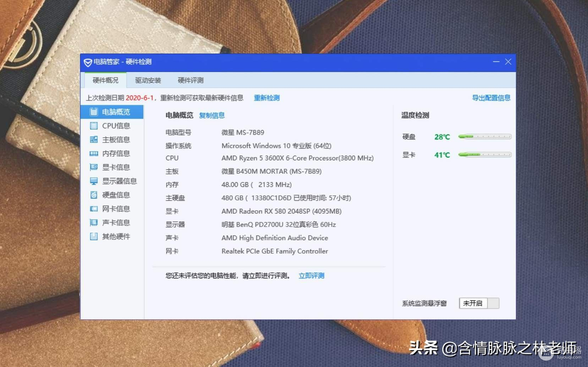The image size is (588, 367).
Task: Click the 电脑管家 - 硬件检测 window title
Action: [x=122, y=62]
